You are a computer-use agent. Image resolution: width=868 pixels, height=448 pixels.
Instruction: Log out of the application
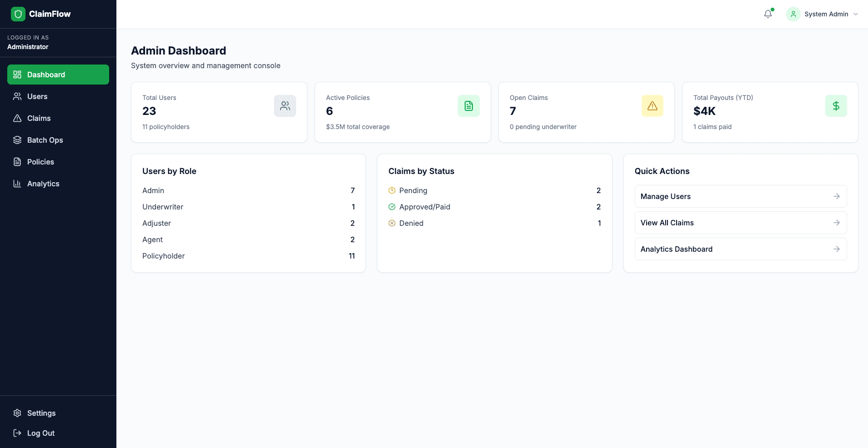[40, 433]
